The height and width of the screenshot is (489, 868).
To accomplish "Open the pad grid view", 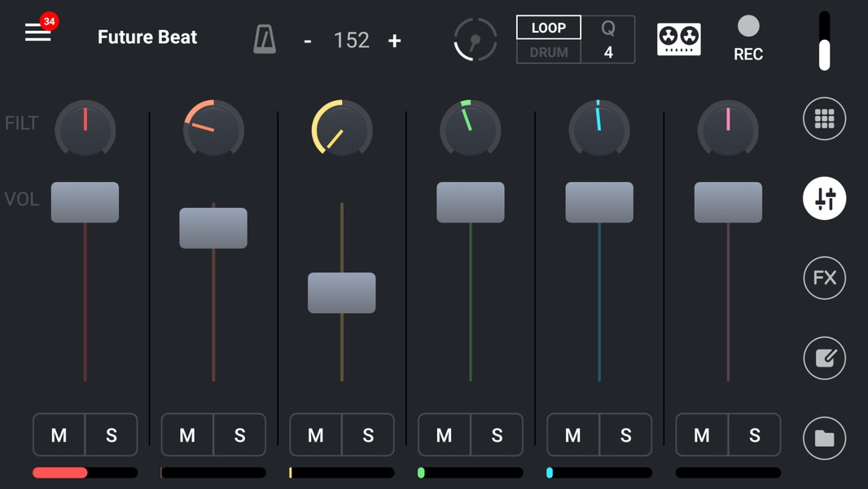I will (x=824, y=119).
